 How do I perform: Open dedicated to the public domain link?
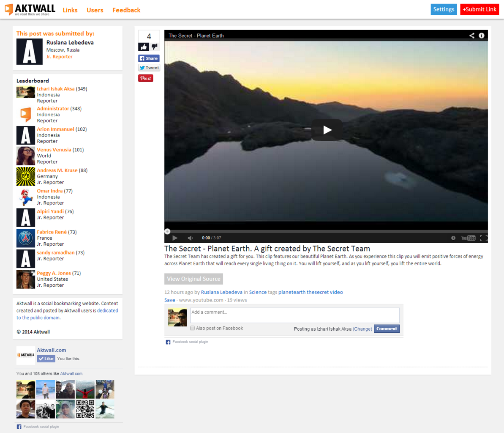pos(67,314)
